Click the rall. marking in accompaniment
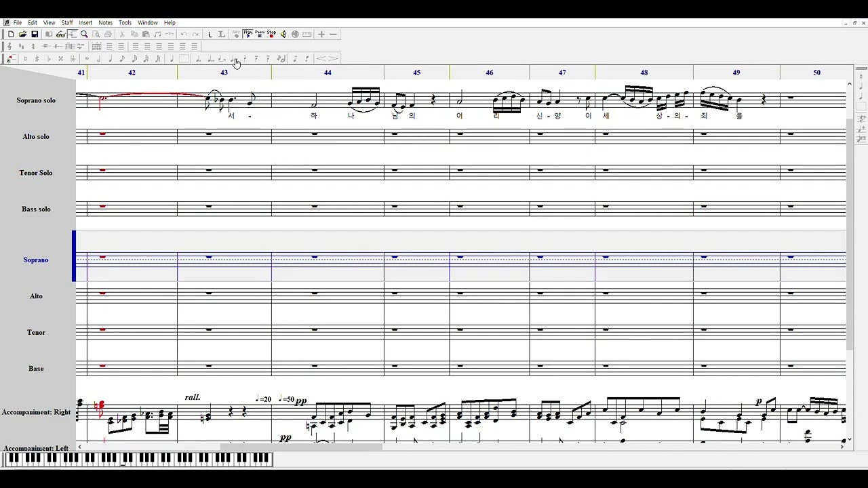868x488 pixels. click(193, 397)
